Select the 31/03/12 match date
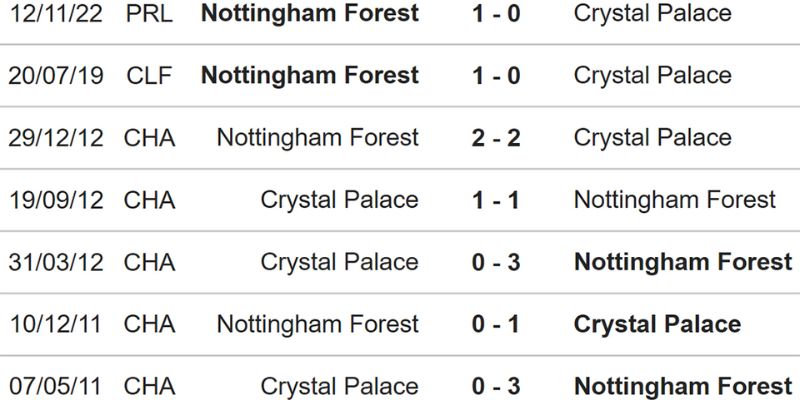 (55, 262)
